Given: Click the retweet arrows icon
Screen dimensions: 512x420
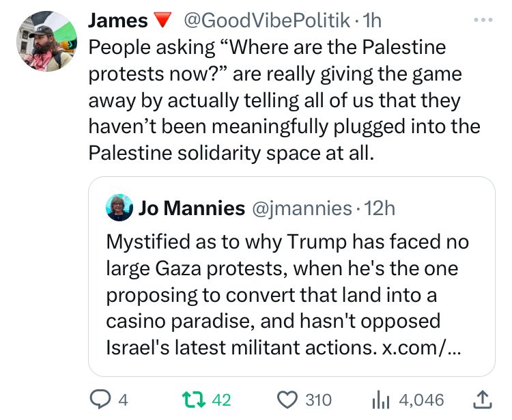Looking at the screenshot, I should tap(193, 399).
